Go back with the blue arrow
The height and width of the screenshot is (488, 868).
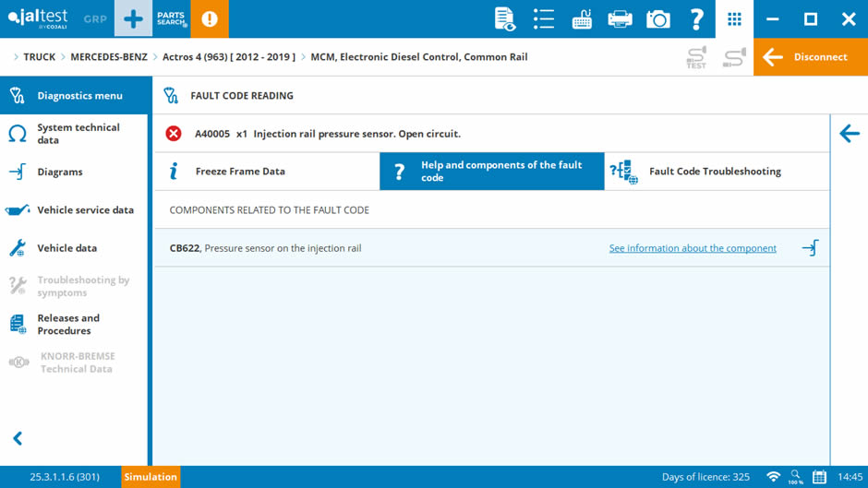click(850, 134)
